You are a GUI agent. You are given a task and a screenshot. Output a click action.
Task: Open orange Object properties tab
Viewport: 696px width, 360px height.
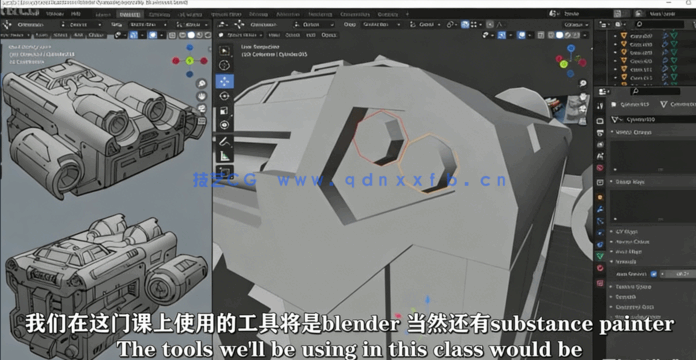(600, 197)
